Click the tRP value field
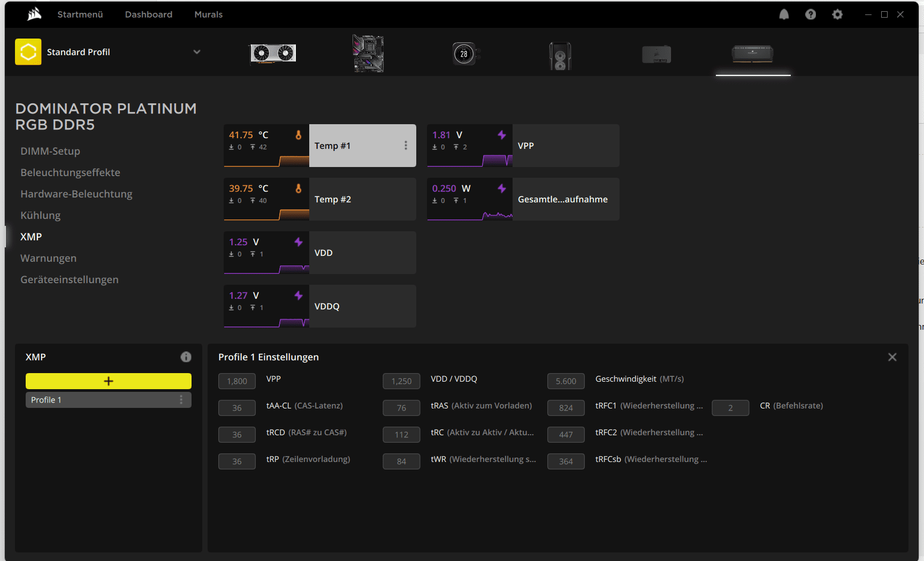 click(237, 461)
